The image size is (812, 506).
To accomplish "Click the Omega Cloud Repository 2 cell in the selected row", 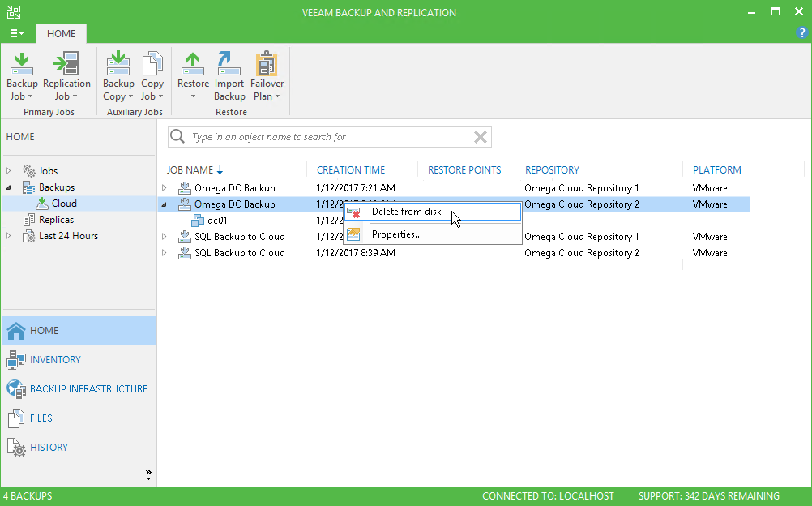I will [x=582, y=204].
